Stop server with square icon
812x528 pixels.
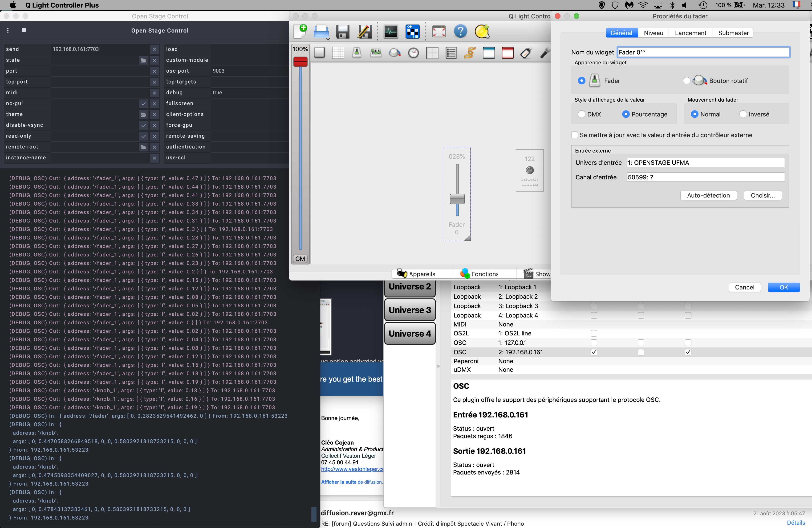24,30
